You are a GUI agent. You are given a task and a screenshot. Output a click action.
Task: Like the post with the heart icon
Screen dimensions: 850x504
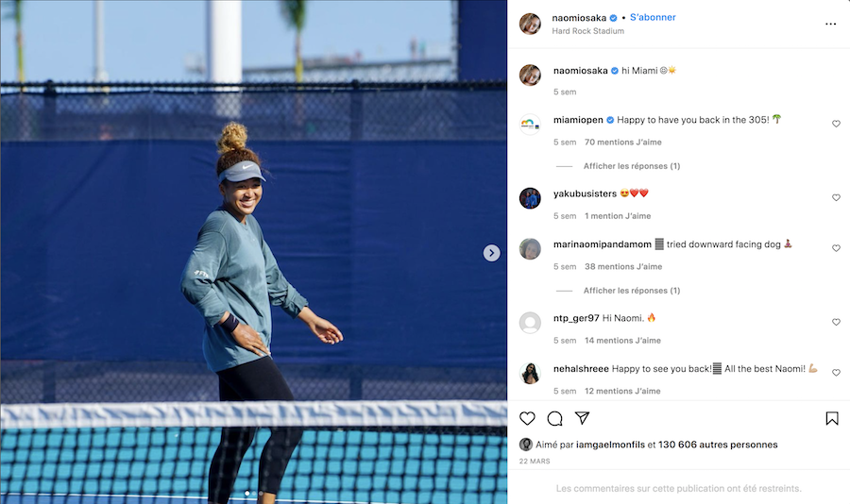click(x=527, y=418)
